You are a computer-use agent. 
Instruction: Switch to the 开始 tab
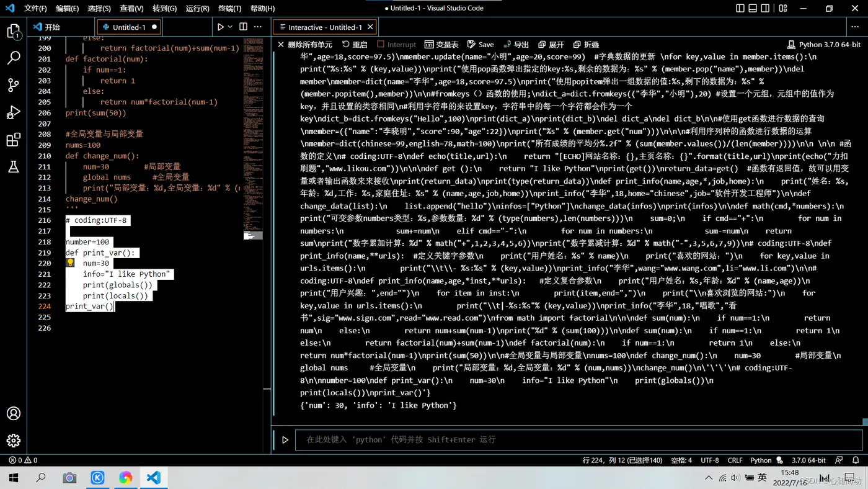(61, 27)
